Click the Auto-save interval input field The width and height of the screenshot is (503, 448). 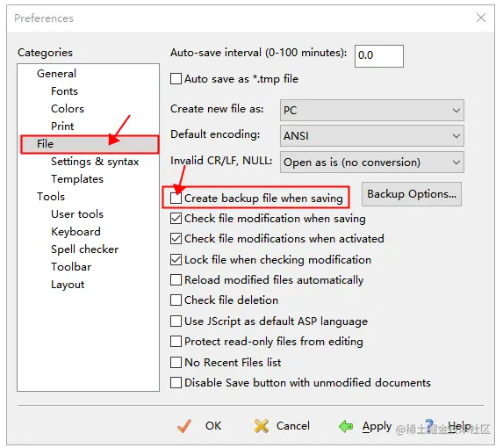379,56
